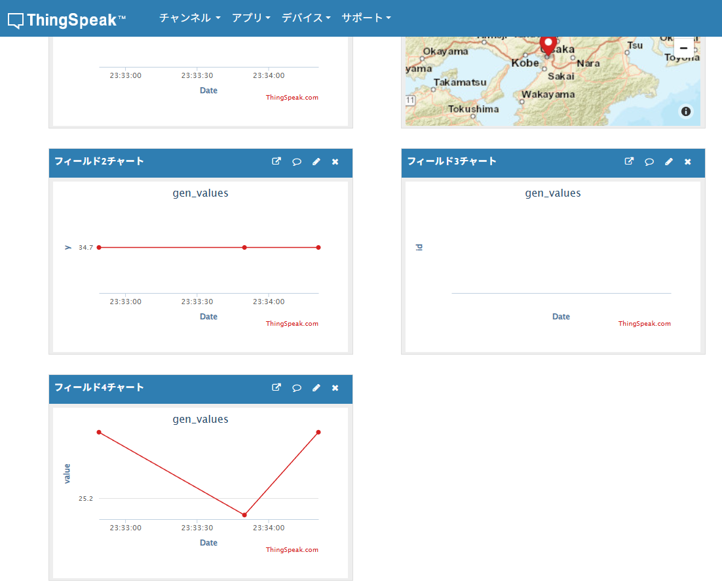Open the アプリ dropdown menu

coord(251,18)
